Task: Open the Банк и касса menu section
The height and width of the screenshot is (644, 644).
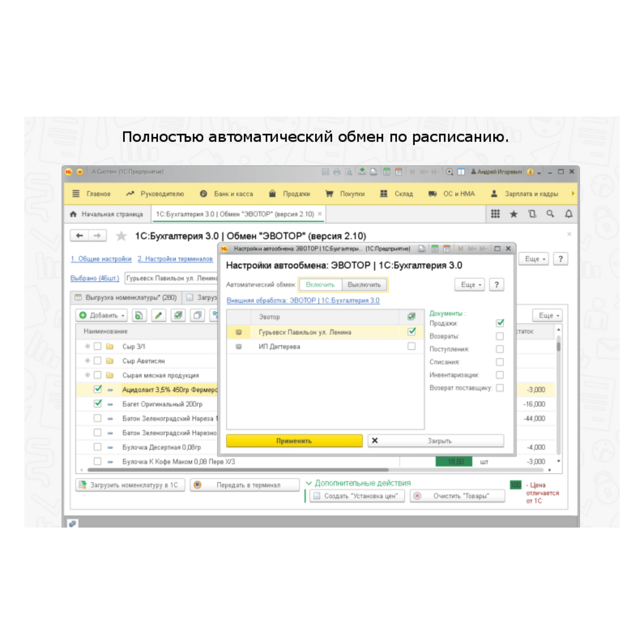Action: click(227, 194)
